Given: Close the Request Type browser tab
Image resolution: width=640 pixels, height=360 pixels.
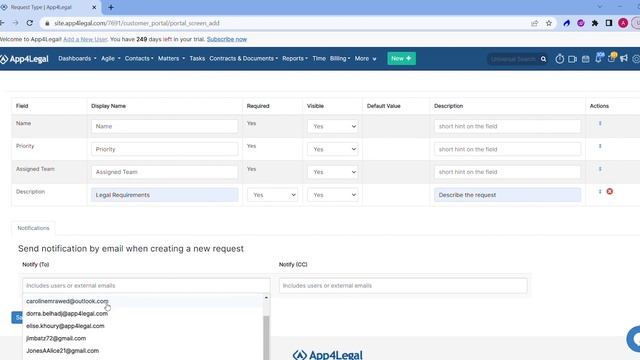Looking at the screenshot, I should pos(94,7).
